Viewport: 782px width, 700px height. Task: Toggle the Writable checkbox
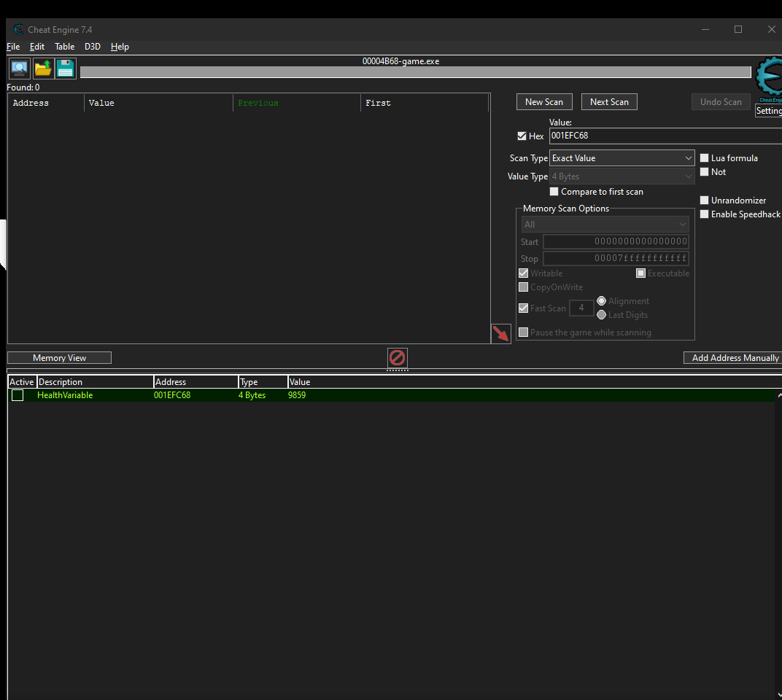coord(523,273)
